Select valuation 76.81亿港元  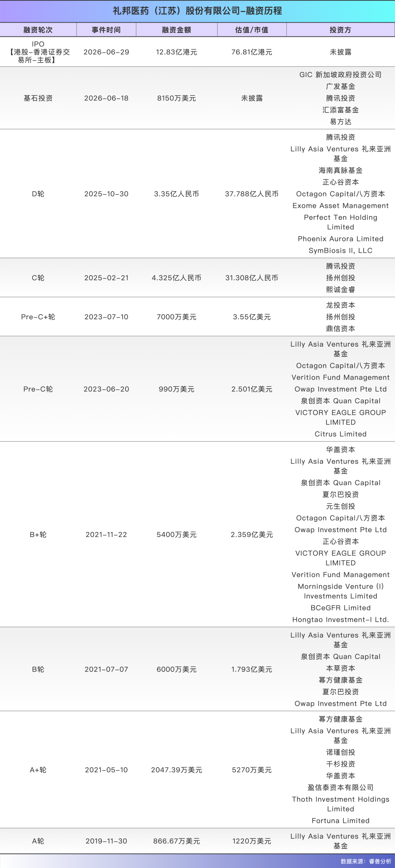tap(252, 52)
